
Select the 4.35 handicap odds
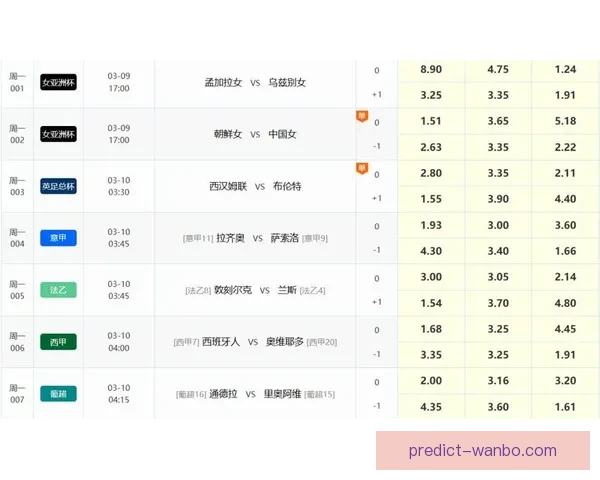coord(431,407)
